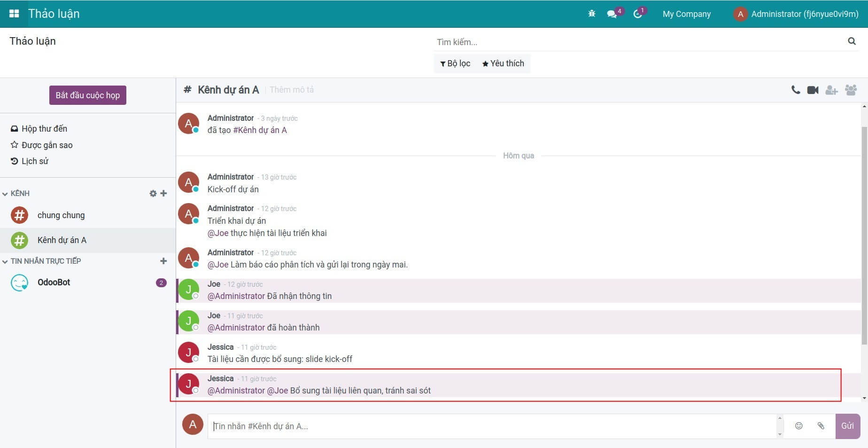The image size is (868, 448).
Task: Open the conversations notification icon
Action: coord(612,14)
